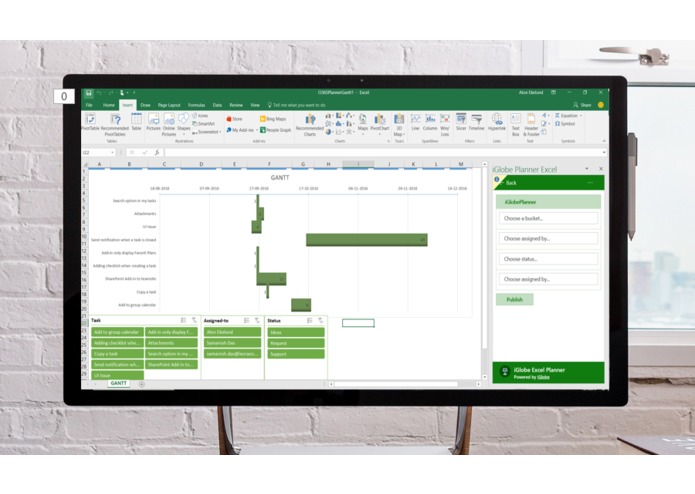Toggle the 'Copy a task' slicer item

click(x=117, y=354)
